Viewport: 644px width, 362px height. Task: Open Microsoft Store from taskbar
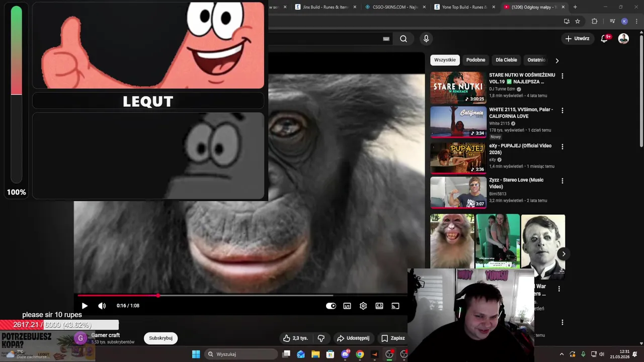pos(330,354)
